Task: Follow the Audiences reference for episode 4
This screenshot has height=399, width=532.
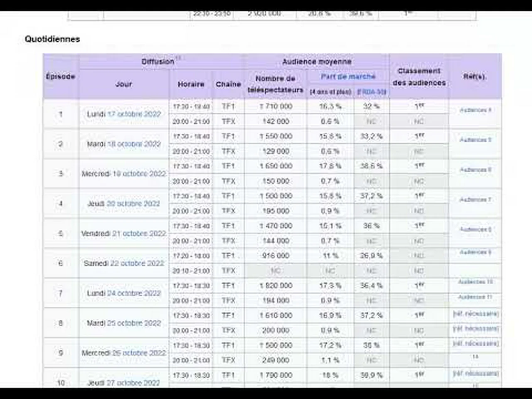Action: 475,200
